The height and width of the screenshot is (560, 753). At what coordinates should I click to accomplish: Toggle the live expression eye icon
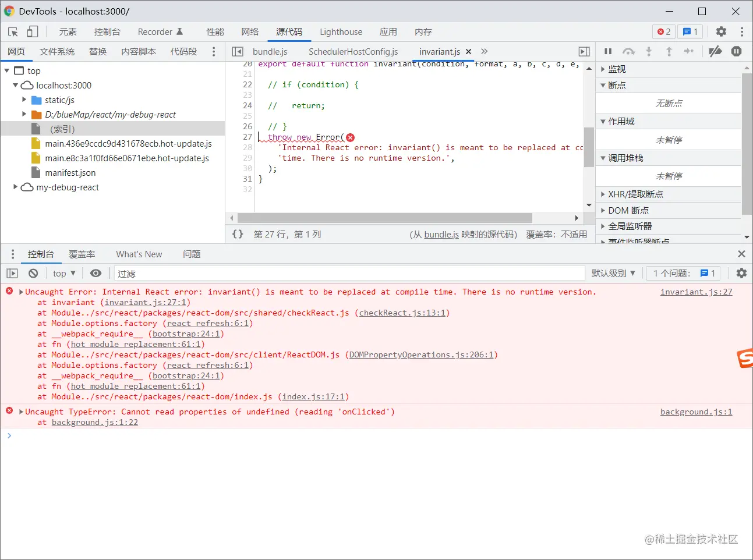tap(96, 273)
